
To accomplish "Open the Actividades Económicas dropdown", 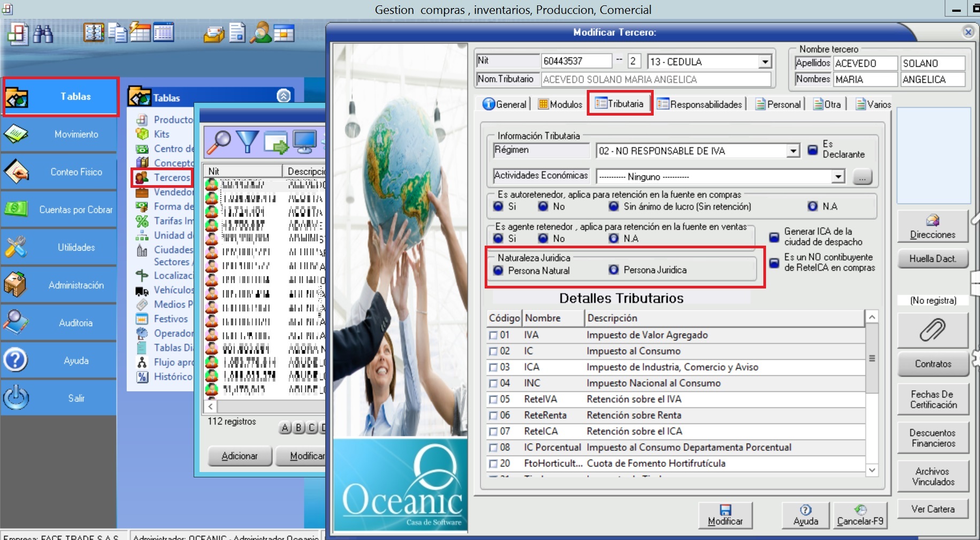I will [838, 177].
